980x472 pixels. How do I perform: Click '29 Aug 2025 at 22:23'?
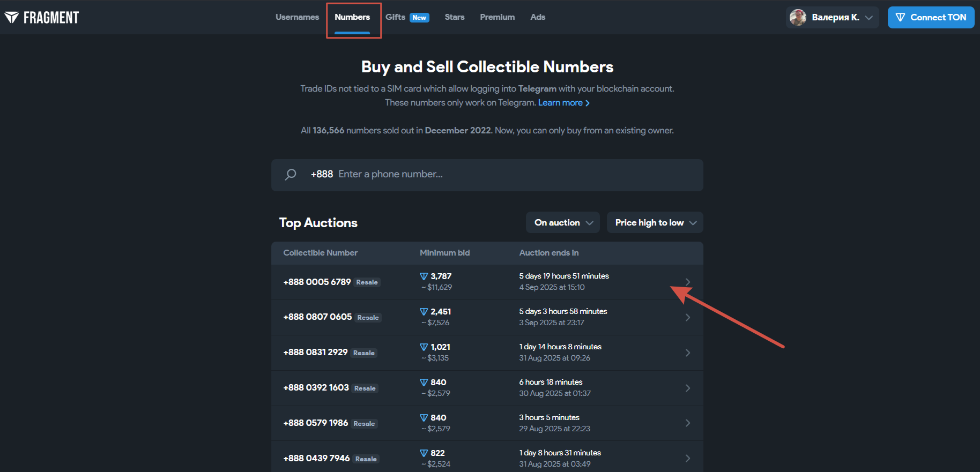click(554, 429)
